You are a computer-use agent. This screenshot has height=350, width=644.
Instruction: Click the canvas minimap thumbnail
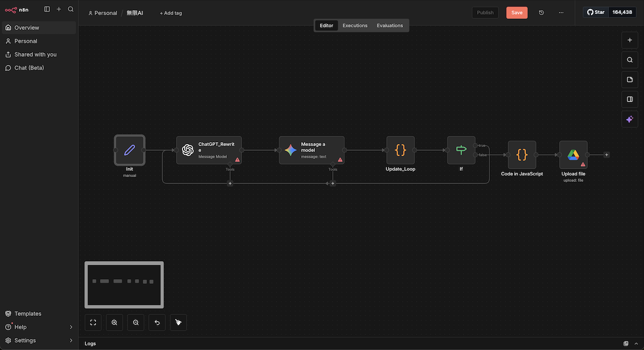coord(124,285)
